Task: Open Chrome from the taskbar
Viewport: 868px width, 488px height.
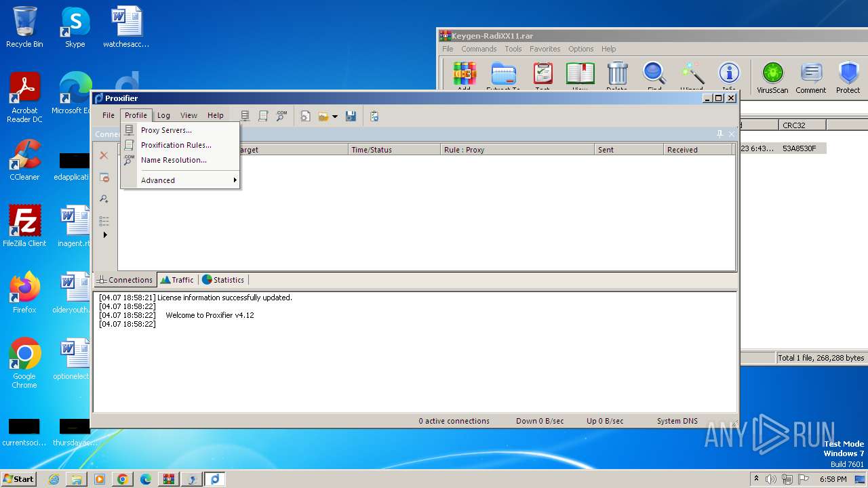Action: [x=122, y=479]
